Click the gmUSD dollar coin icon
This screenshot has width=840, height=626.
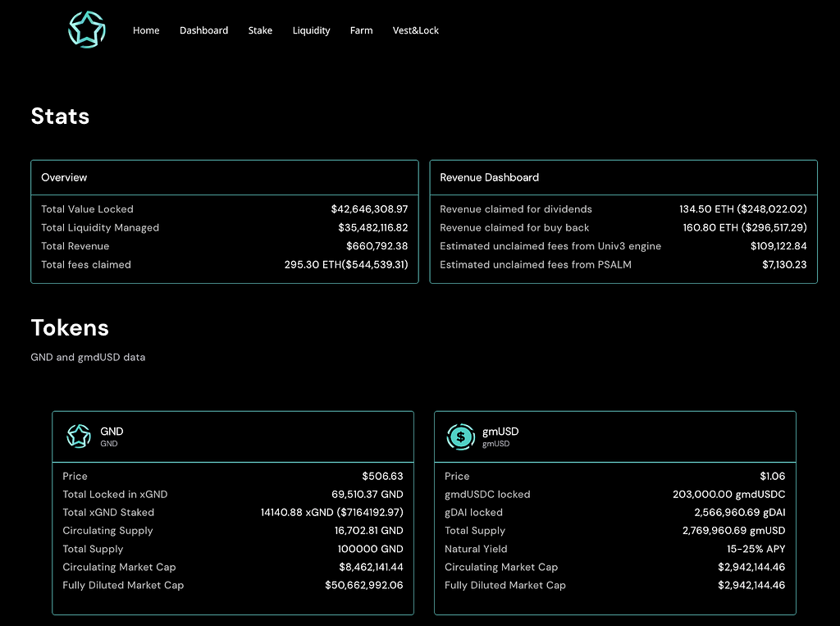coord(461,436)
